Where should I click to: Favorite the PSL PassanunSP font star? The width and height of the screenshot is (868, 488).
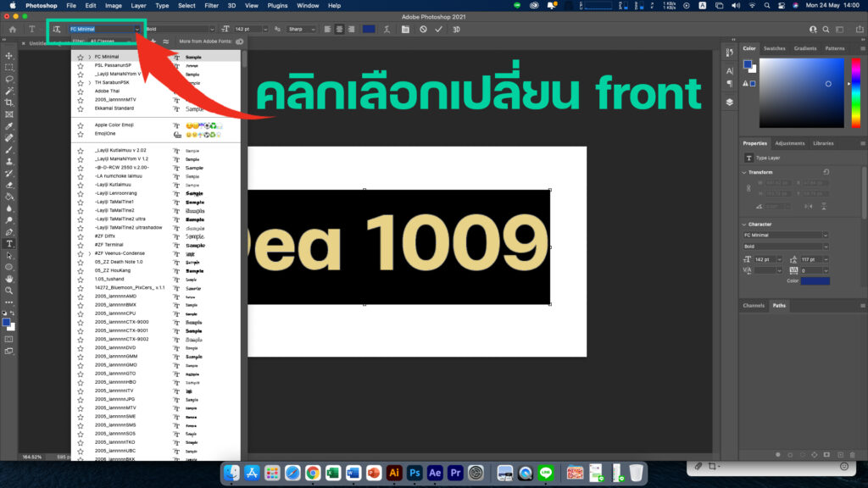coord(81,65)
